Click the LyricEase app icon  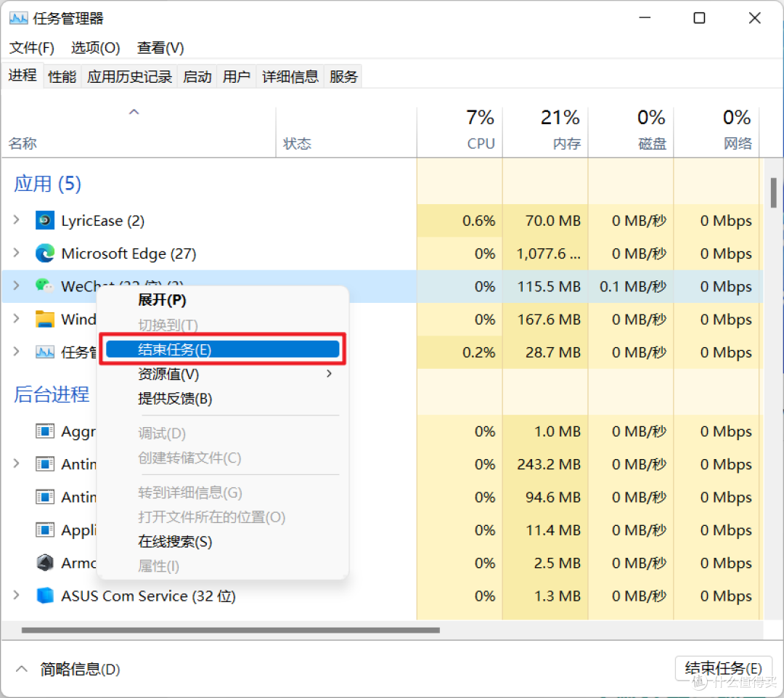click(x=45, y=220)
